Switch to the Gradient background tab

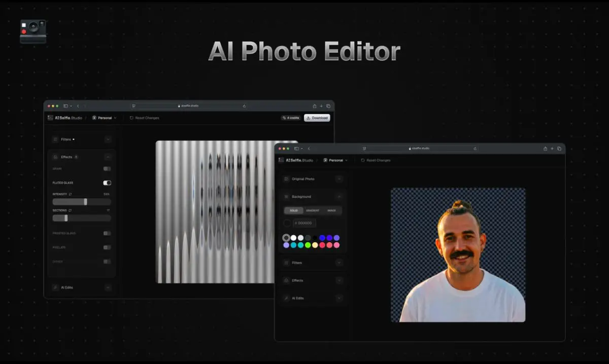click(313, 210)
